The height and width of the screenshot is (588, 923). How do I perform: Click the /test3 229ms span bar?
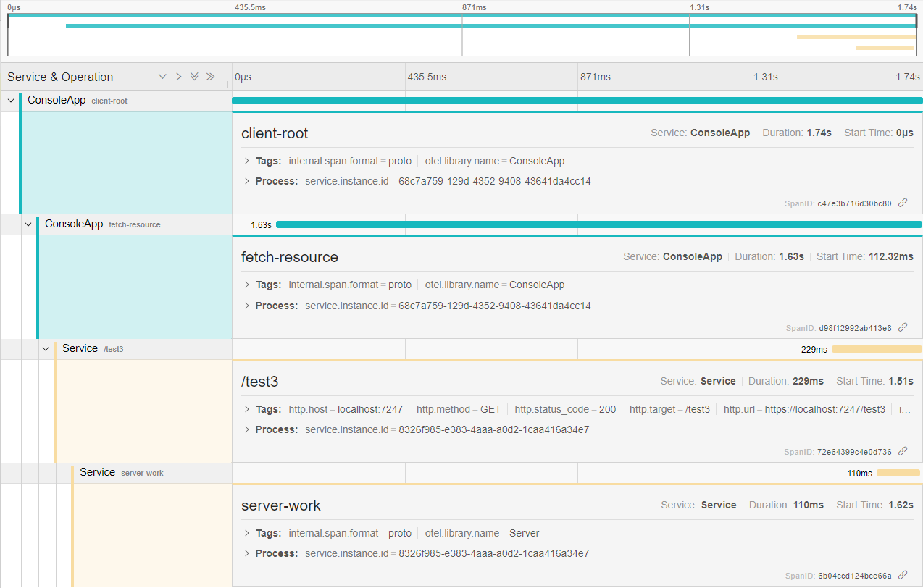pyautogui.click(x=877, y=349)
